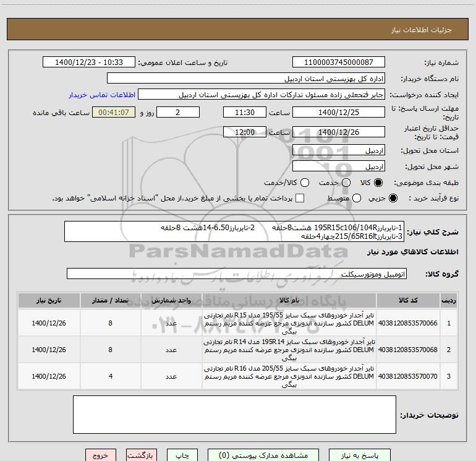Click the empty توضیحات خریدار text area
This screenshot has width=476, height=461.
(234, 415)
